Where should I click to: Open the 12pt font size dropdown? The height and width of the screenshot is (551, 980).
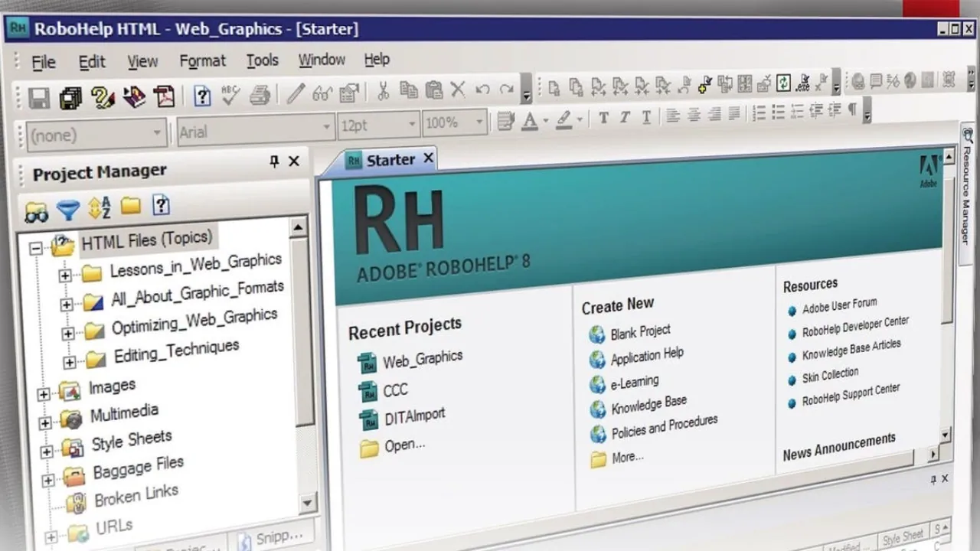pyautogui.click(x=412, y=123)
